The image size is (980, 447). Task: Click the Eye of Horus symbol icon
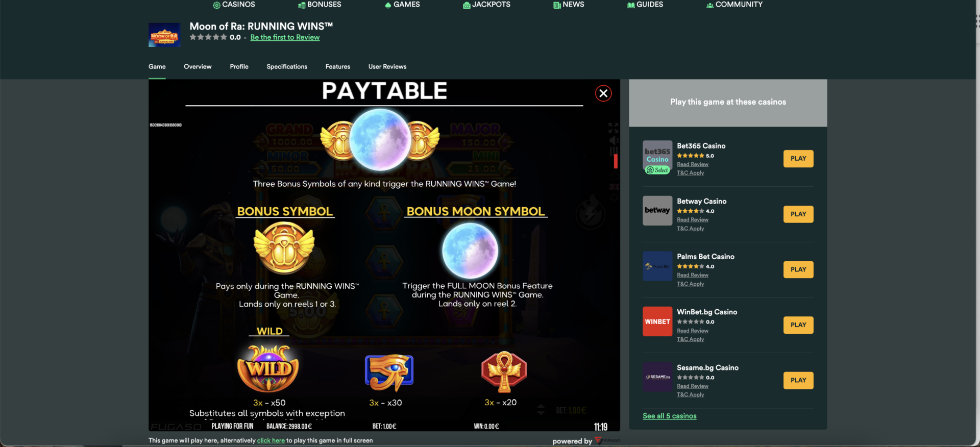389,372
